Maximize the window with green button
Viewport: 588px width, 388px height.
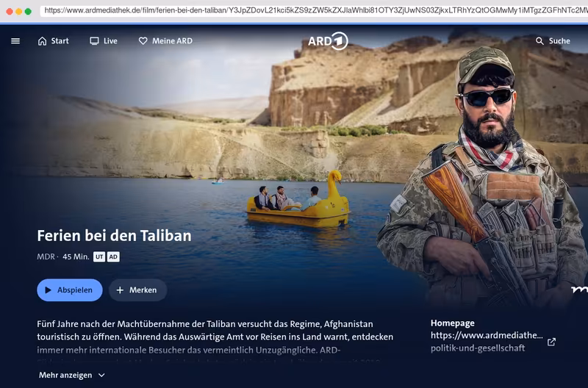click(28, 11)
